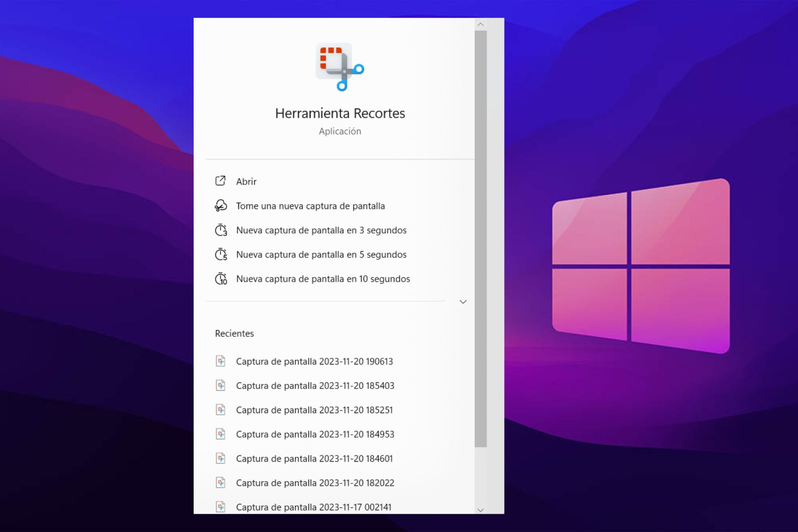Screen dimensions: 798x532
Task: Select Nueva captura de pantalla en 5 segundos
Action: (321, 254)
